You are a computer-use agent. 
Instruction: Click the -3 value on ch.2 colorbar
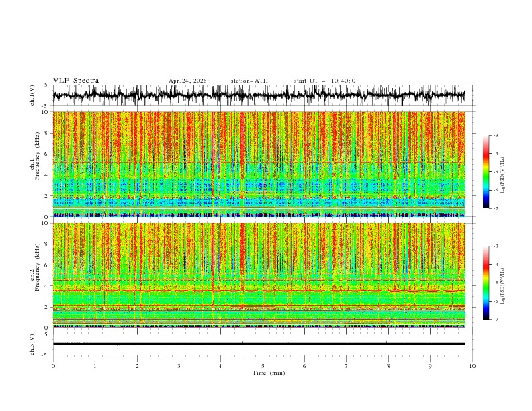click(495, 246)
